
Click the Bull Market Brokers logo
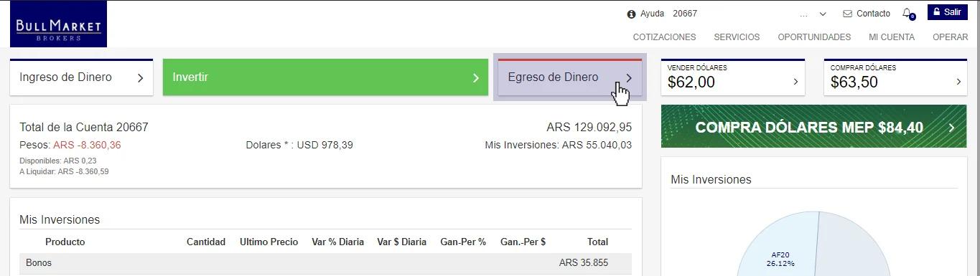point(58,24)
